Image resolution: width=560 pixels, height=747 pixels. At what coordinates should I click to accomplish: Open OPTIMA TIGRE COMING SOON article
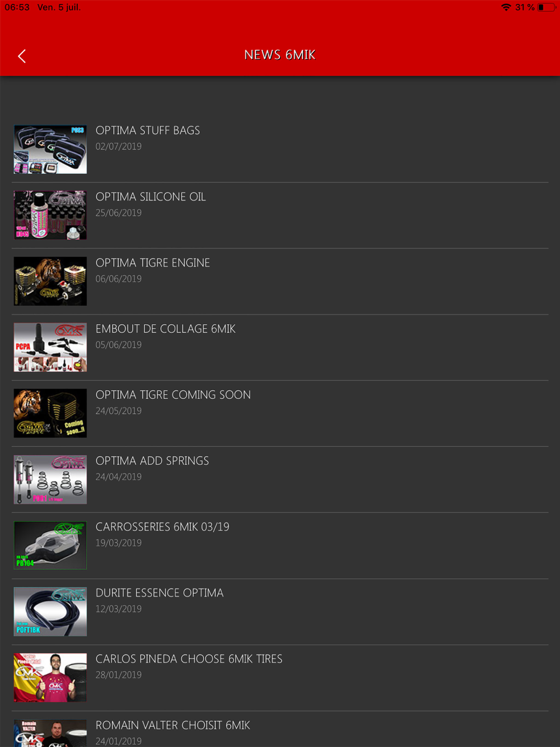pos(173,395)
